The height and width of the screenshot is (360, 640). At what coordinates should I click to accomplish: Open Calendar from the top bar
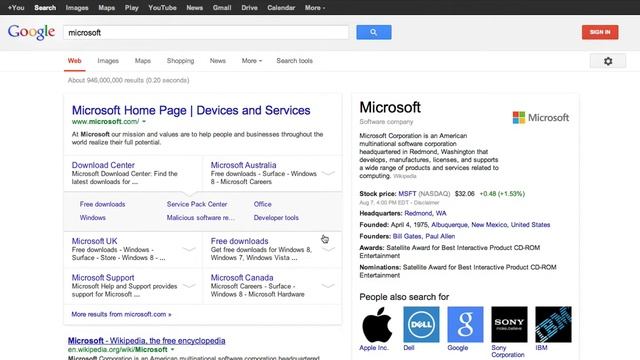pos(281,8)
